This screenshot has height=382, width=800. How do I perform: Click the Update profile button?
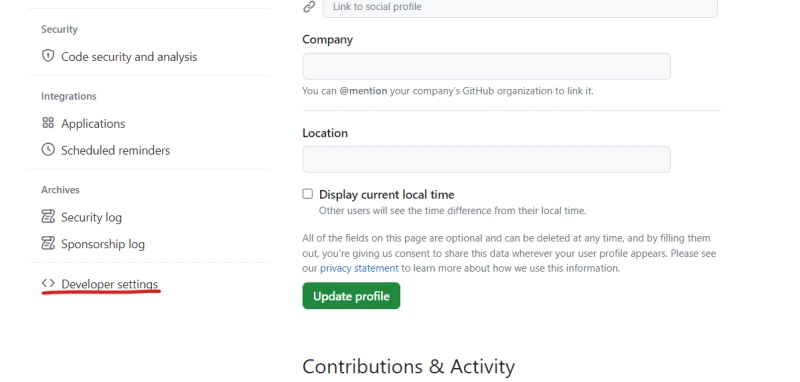coord(351,296)
